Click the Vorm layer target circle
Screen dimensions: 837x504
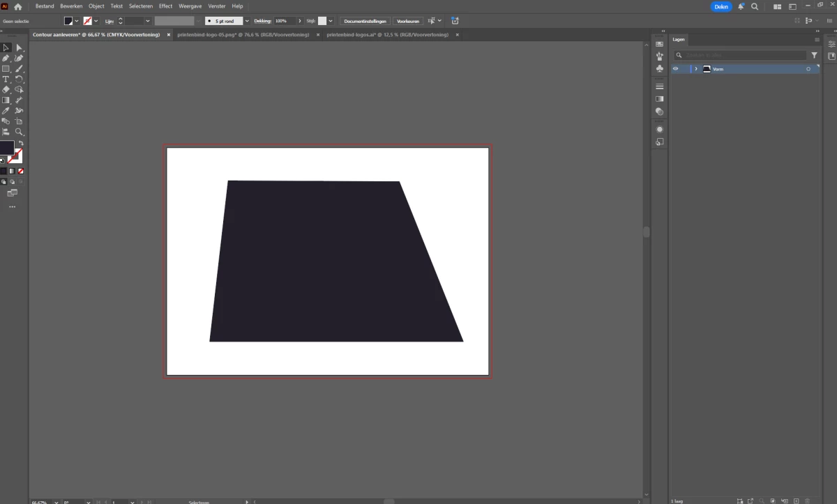pos(808,69)
